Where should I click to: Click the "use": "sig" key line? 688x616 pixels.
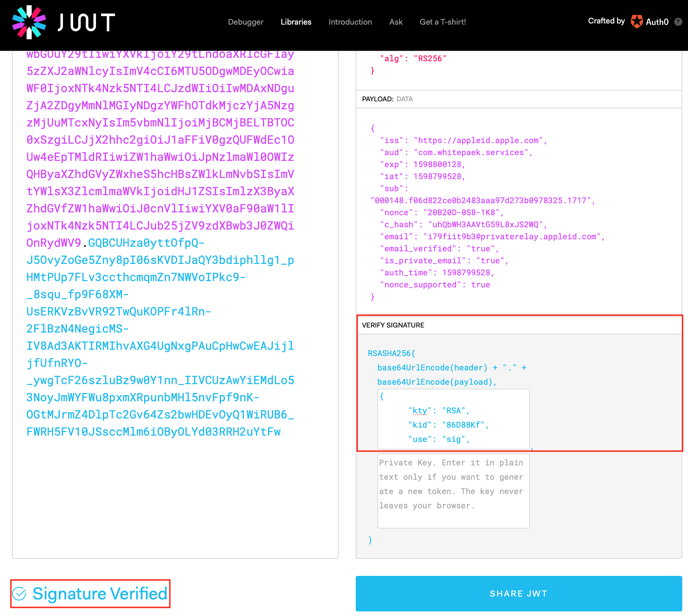click(x=439, y=439)
